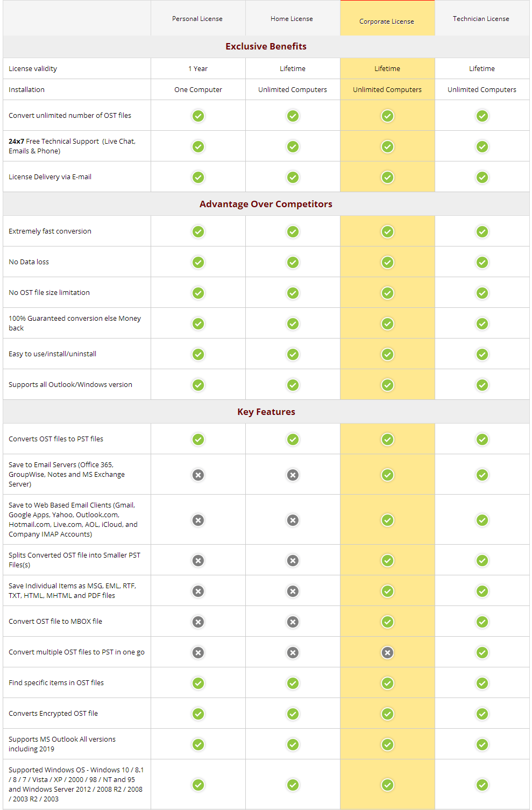The width and height of the screenshot is (532, 810).
Task: Click Personal checkmark for No Data loss
Action: pyautogui.click(x=198, y=262)
